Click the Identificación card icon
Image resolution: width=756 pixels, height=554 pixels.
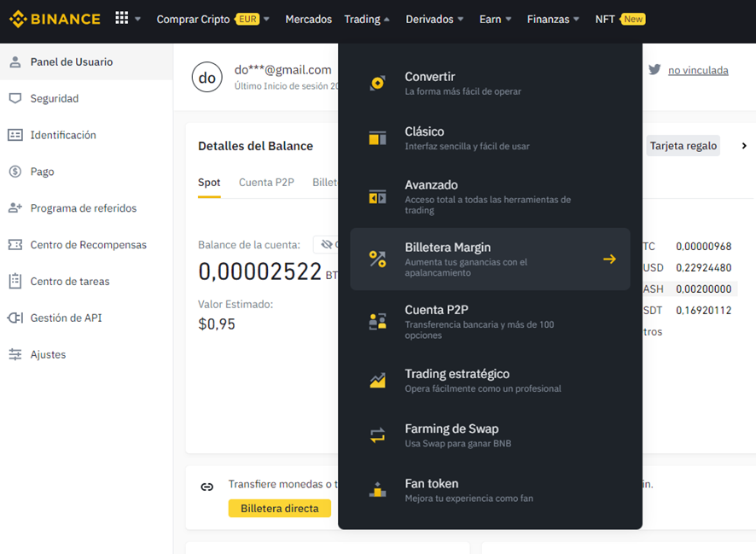coord(15,135)
